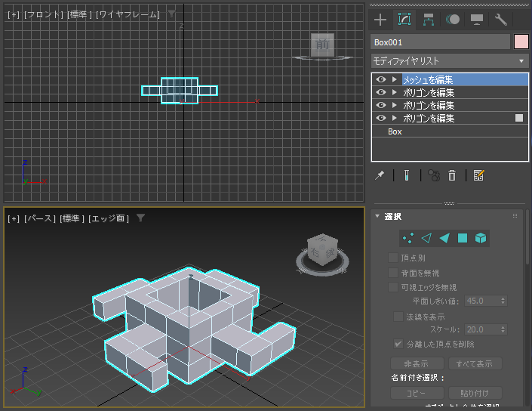Open perspective viewport [+] menu
Viewport: 532px width, 411px height.
tap(14, 218)
